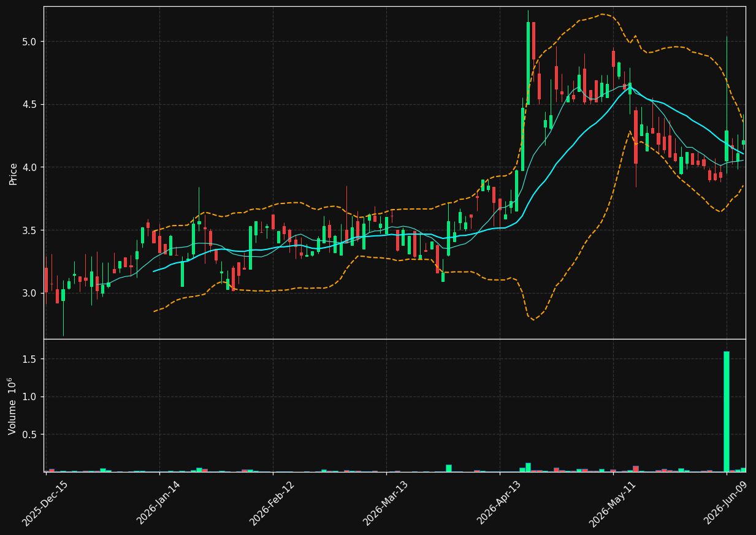Click the tall green candlestick peaking above 5.0
The width and height of the screenshot is (756, 535).
click(528, 63)
